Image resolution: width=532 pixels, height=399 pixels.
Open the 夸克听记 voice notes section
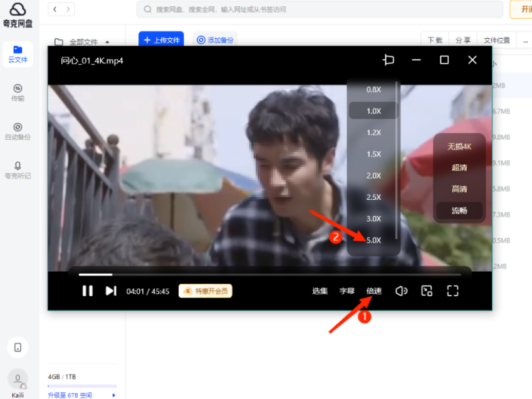18,170
